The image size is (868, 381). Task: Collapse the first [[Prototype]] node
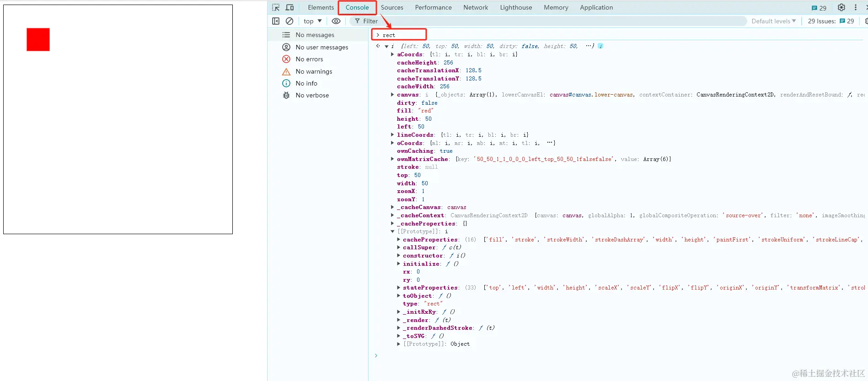point(392,231)
